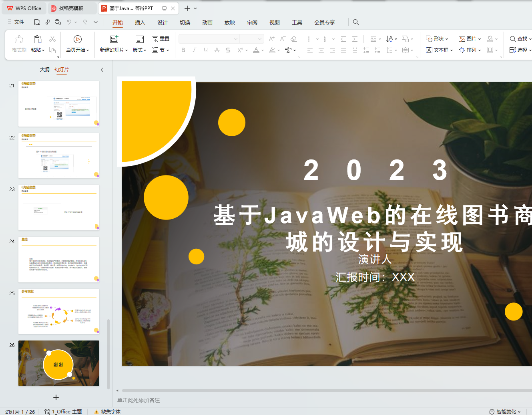Open the new tab plus dropdown arrow

coord(195,8)
